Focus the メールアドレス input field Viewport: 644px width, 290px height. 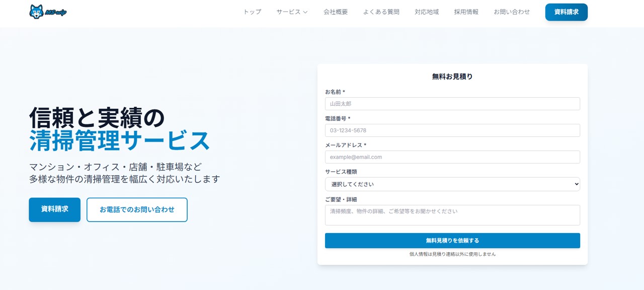[x=452, y=157]
